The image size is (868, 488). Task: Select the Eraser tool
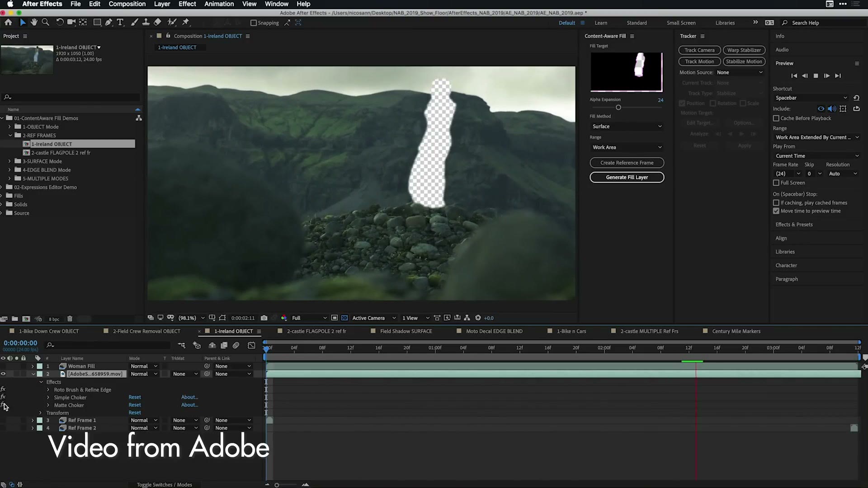[x=157, y=22]
